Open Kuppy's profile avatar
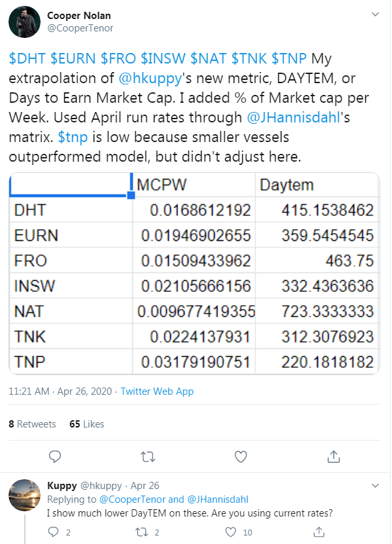The height and width of the screenshot is (544, 392). click(x=25, y=495)
